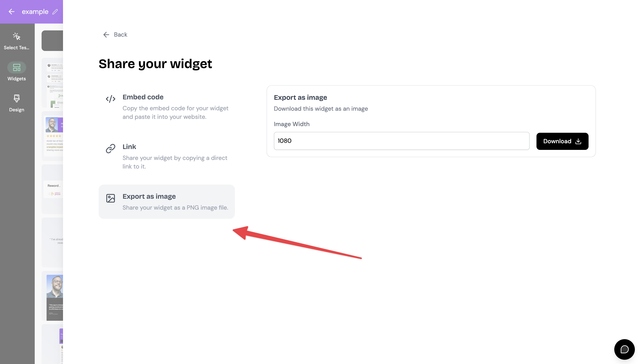
Task: Click the chain link icon
Action: pos(110,149)
